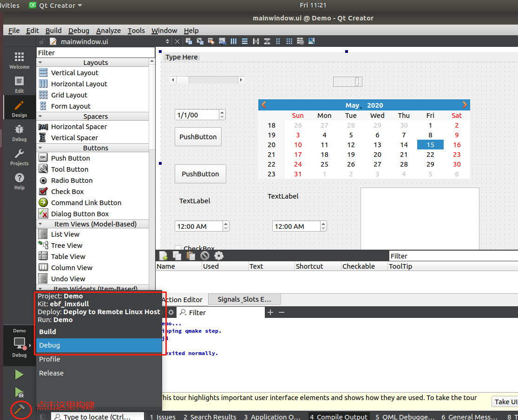Switch to Welcome mode in the sidebar
Viewport: 518px width, 420px height.
(x=19, y=60)
